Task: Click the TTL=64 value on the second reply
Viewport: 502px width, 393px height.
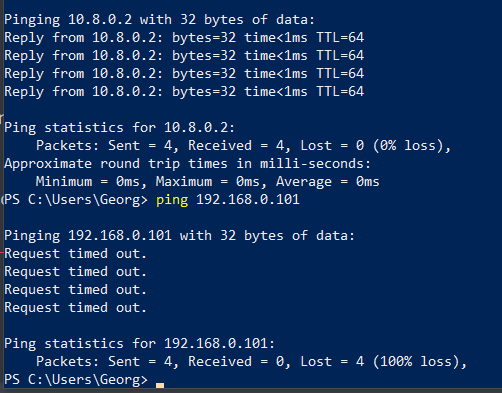Action: [x=340, y=56]
